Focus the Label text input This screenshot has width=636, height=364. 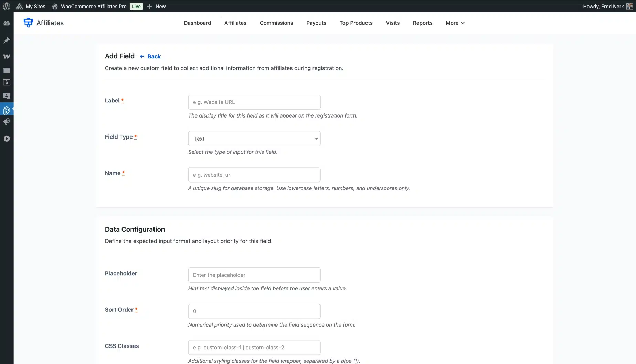click(254, 102)
